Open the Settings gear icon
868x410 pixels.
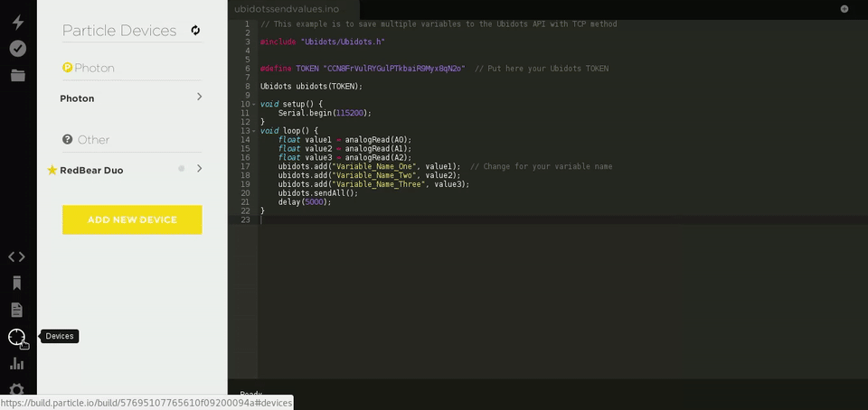click(16, 388)
